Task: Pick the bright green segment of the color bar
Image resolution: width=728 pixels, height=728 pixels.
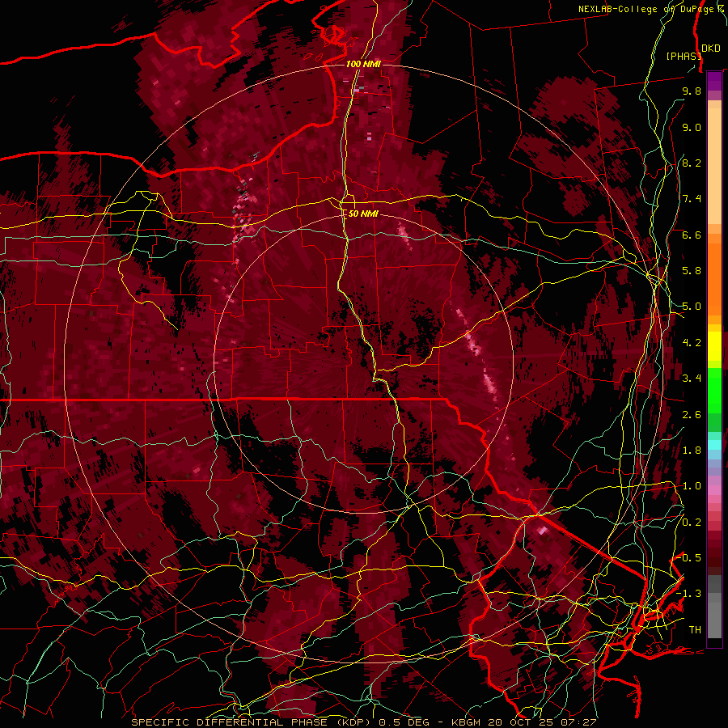Action: click(x=714, y=389)
